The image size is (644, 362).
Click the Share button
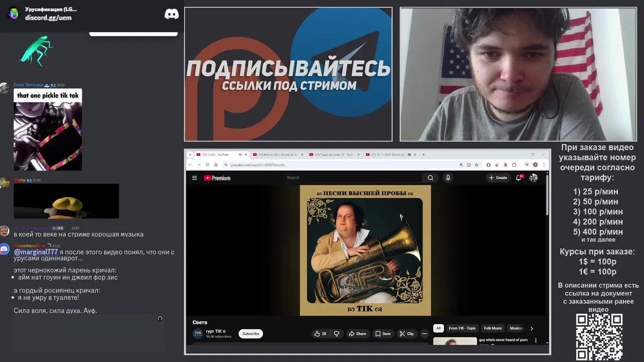tap(357, 333)
